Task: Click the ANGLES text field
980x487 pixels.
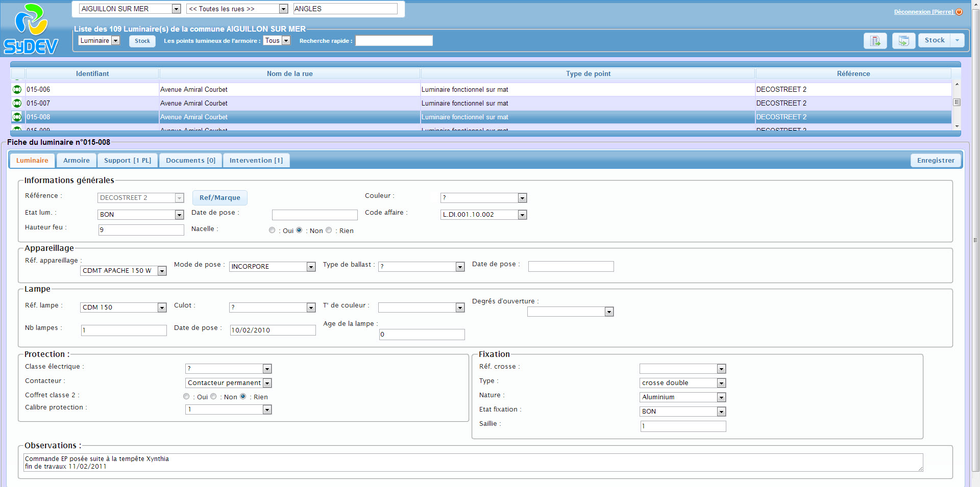Action: pyautogui.click(x=345, y=9)
